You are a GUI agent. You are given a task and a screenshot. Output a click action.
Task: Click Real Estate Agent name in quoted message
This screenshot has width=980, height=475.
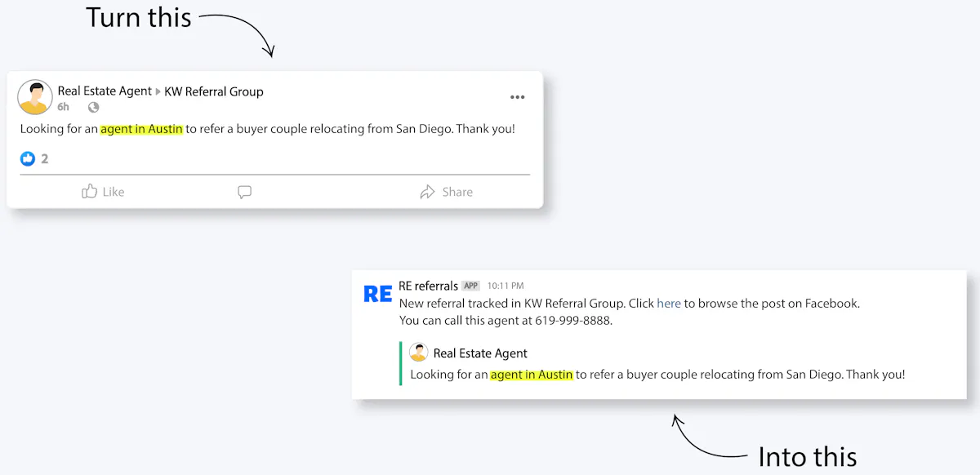[480, 353]
